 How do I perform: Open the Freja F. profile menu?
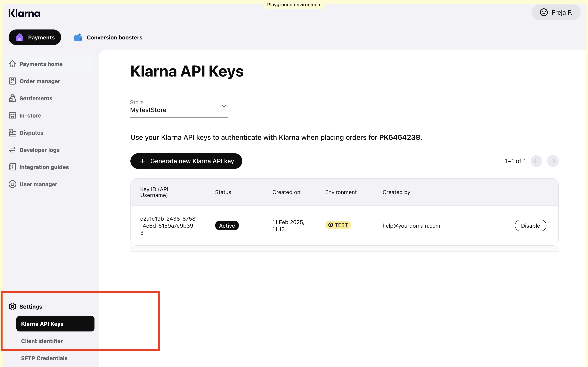[x=556, y=12]
